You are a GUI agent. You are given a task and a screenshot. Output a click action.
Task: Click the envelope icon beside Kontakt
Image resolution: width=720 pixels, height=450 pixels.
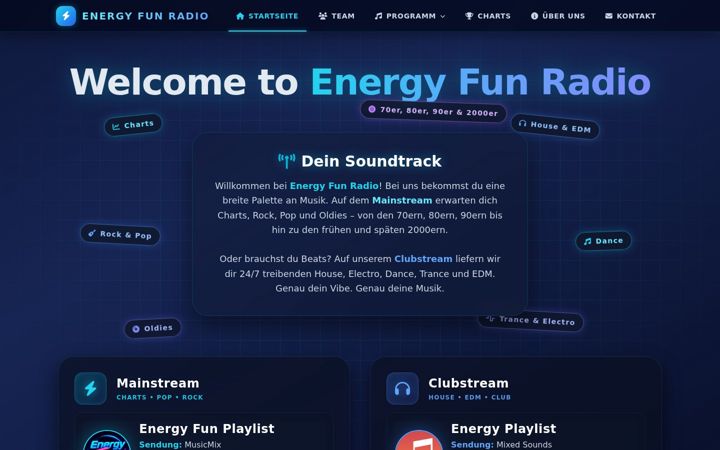[x=609, y=16]
